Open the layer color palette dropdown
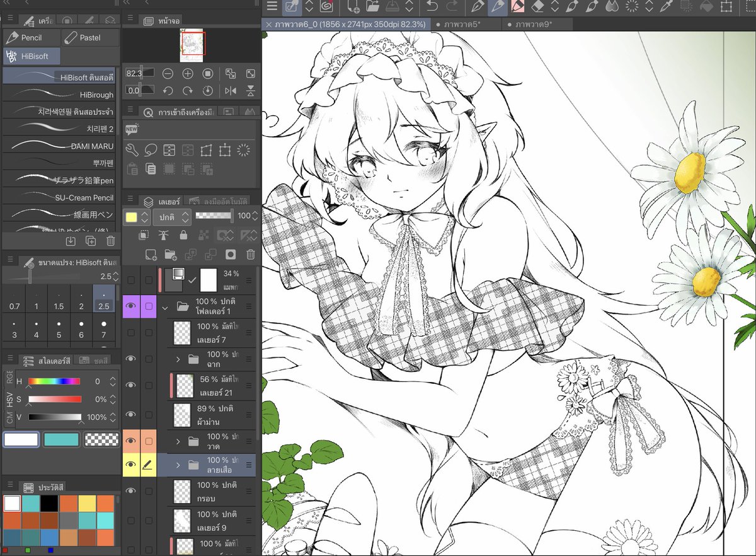 (x=137, y=217)
